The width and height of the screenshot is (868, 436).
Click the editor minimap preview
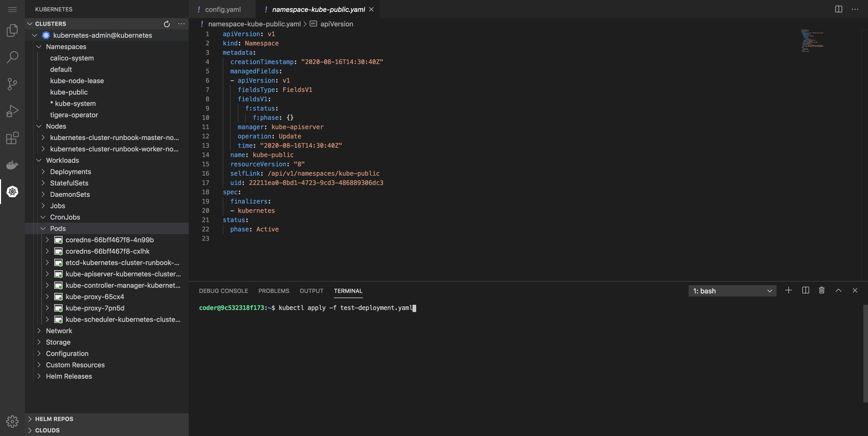tap(813, 40)
